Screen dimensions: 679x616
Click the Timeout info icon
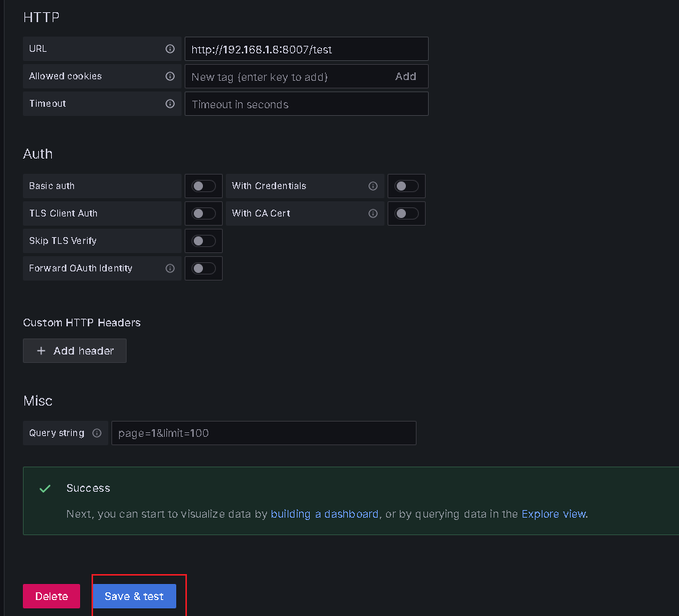pos(169,104)
